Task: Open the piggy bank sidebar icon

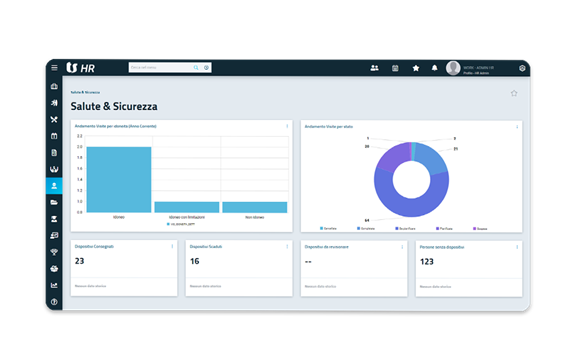Action: [x=54, y=269]
